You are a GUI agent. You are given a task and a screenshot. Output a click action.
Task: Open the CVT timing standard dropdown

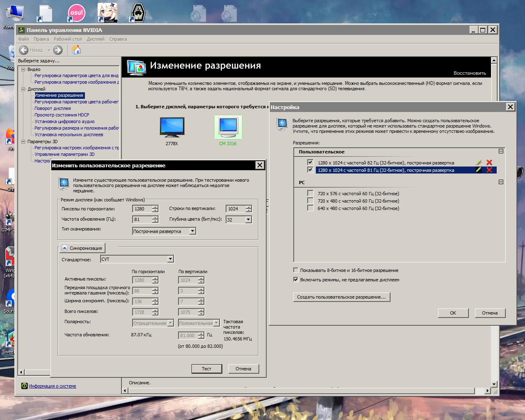pos(171,259)
